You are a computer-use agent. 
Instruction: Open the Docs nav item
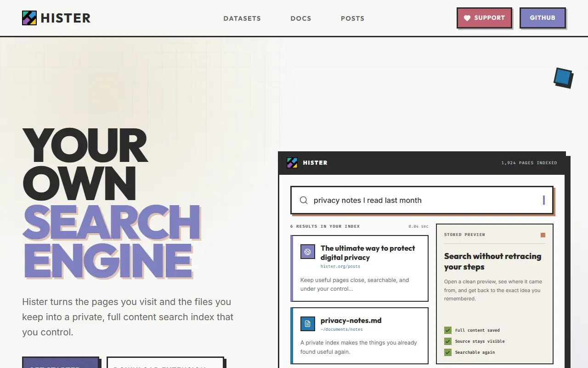click(301, 18)
